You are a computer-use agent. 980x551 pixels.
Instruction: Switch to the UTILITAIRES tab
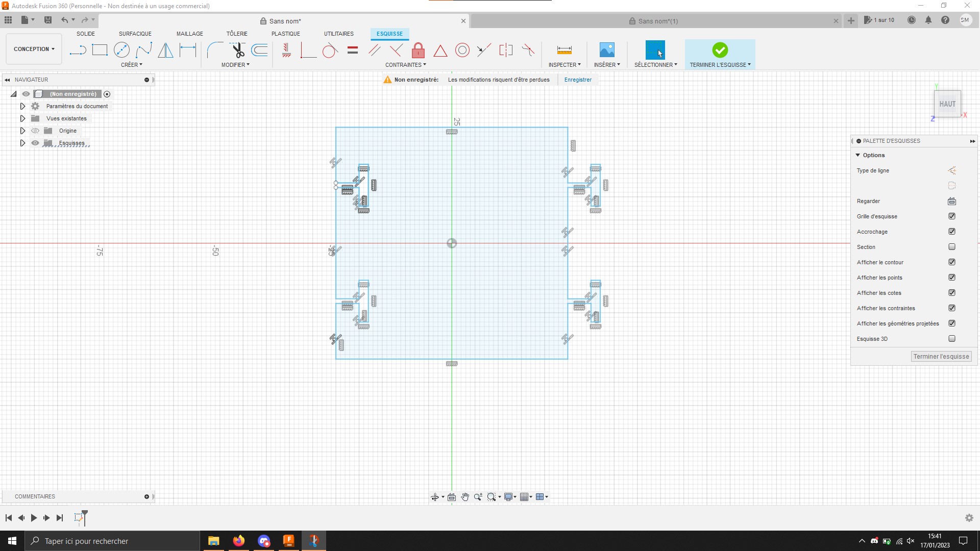(339, 34)
